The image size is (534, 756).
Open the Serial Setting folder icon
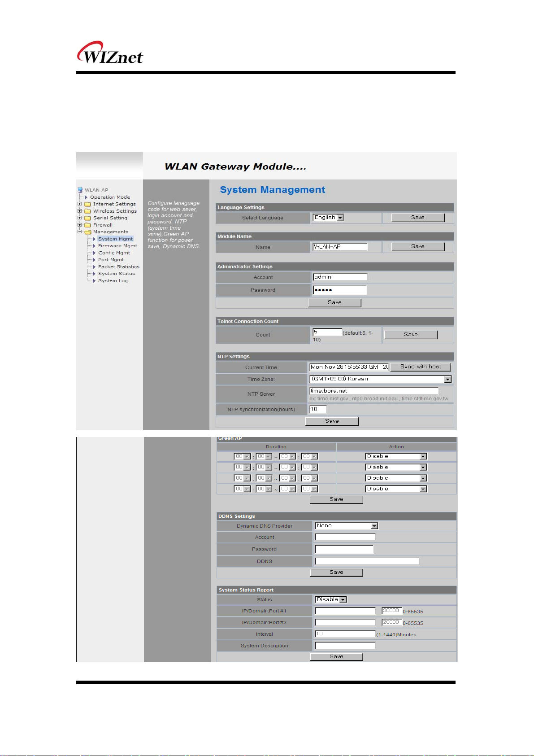pos(87,218)
